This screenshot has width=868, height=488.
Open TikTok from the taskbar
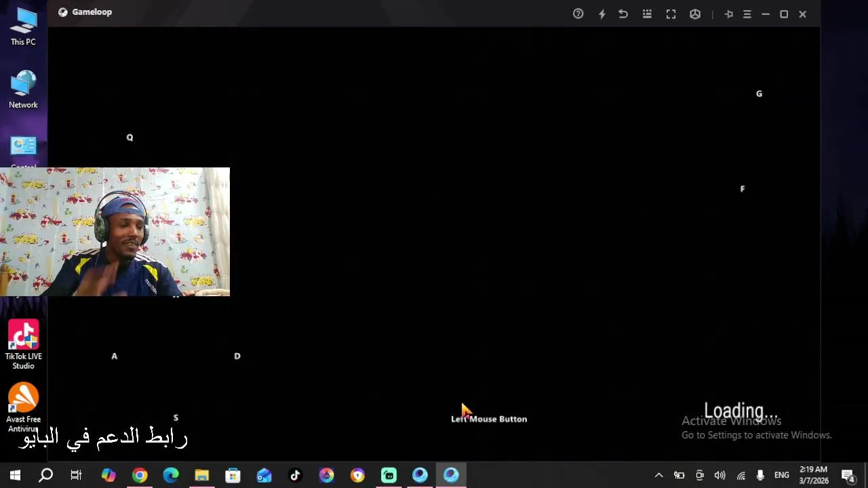pyautogui.click(x=296, y=475)
